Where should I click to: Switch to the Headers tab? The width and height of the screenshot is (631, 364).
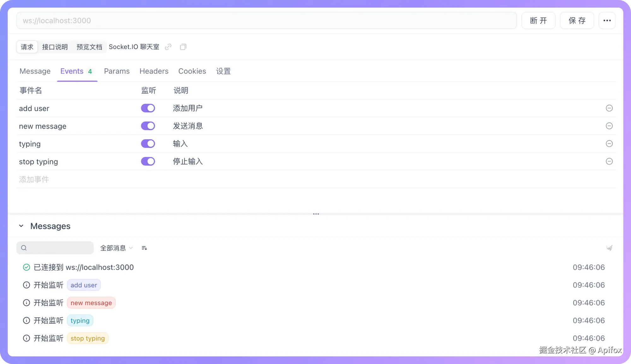[x=154, y=71]
